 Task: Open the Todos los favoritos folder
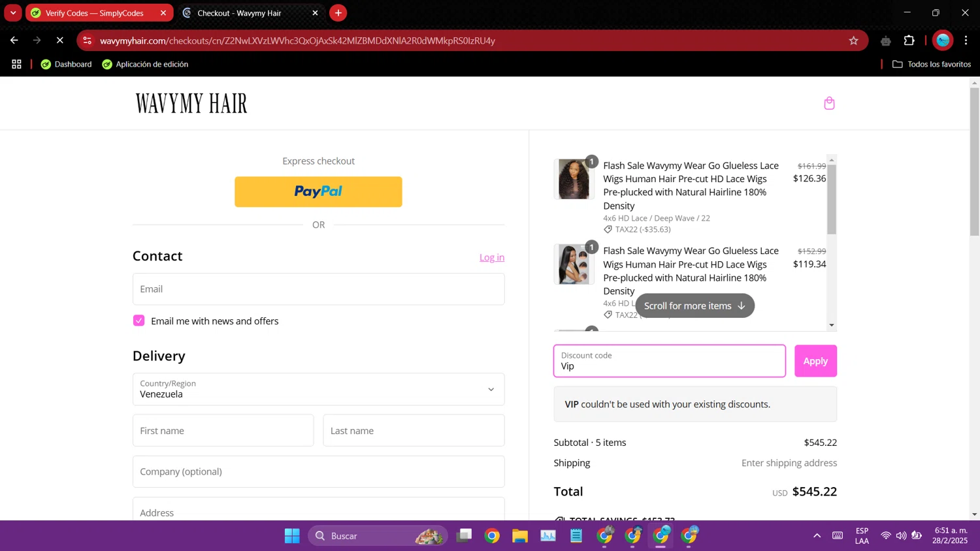[x=932, y=64]
